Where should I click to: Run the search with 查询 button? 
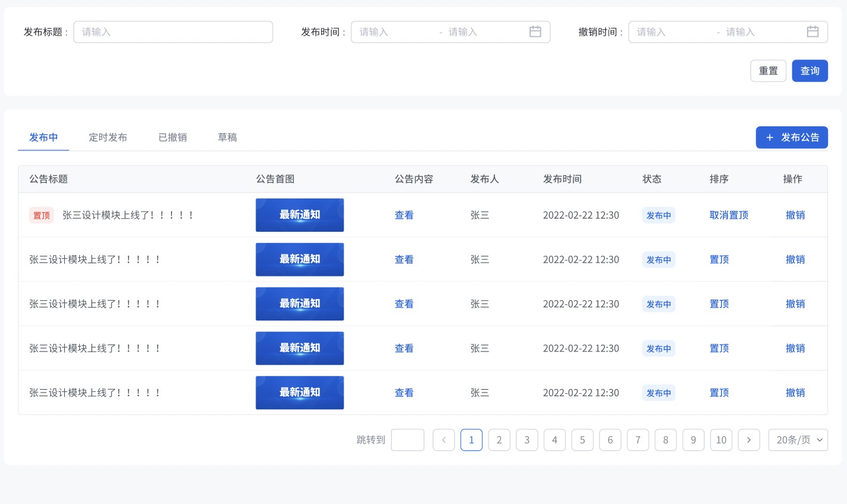[x=809, y=71]
